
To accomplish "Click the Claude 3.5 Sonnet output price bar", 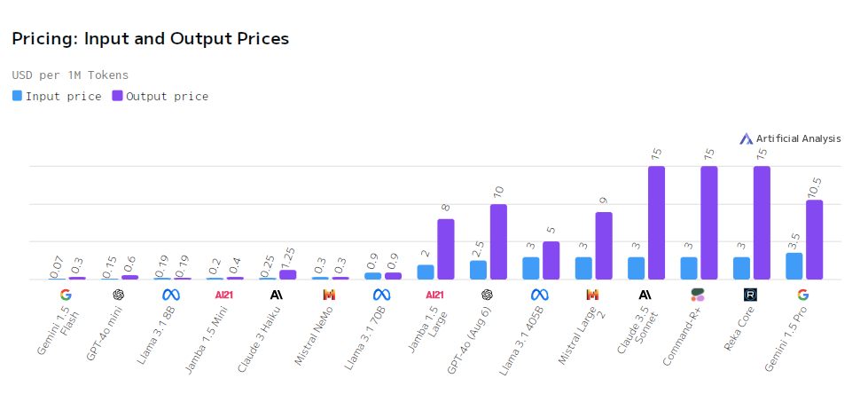I will (x=656, y=223).
